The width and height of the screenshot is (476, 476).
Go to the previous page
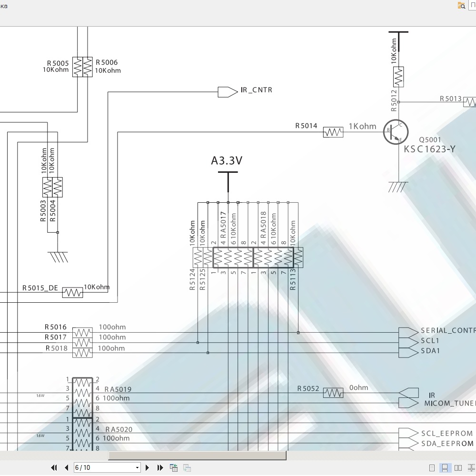point(66,468)
